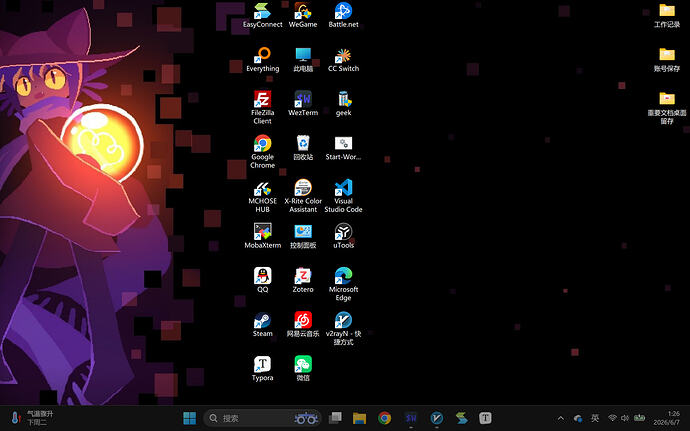Select the Microsoft Edge desktop icon

pyautogui.click(x=343, y=284)
